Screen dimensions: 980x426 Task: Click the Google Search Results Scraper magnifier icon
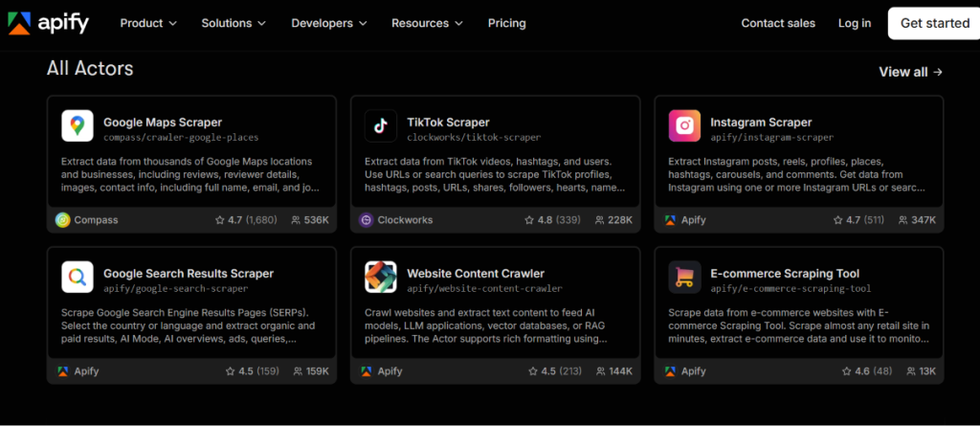(x=78, y=277)
